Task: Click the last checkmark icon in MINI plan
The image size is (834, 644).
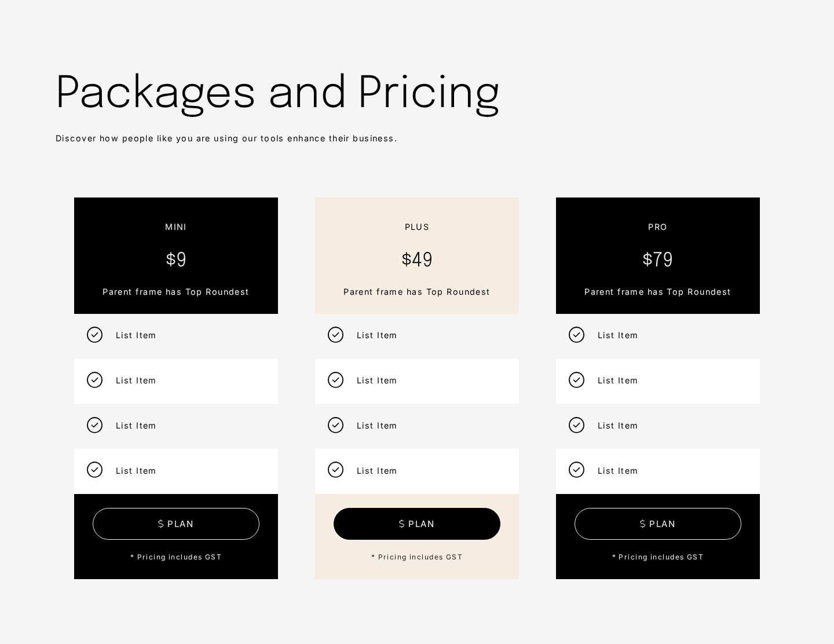Action: 94,470
